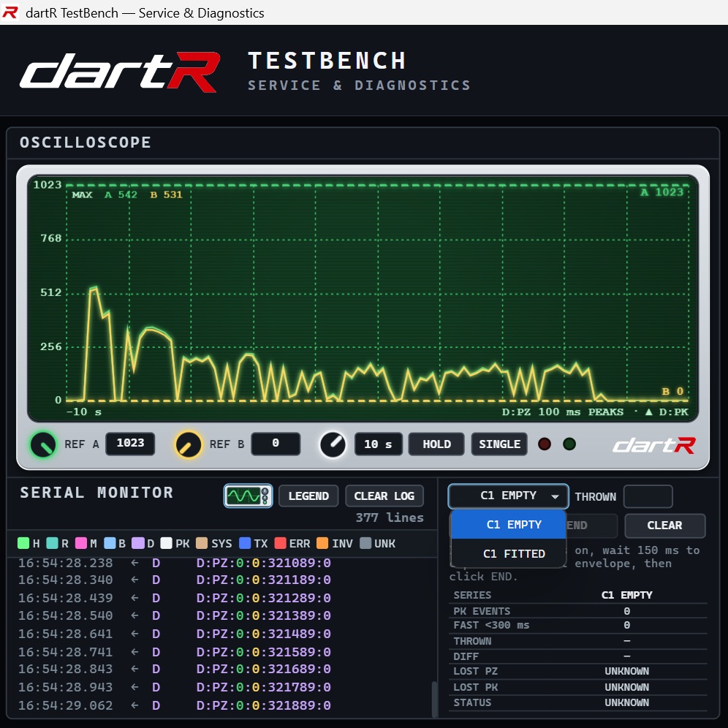The image size is (728, 728).
Task: Click the dartR logo in the header
Action: tap(120, 72)
